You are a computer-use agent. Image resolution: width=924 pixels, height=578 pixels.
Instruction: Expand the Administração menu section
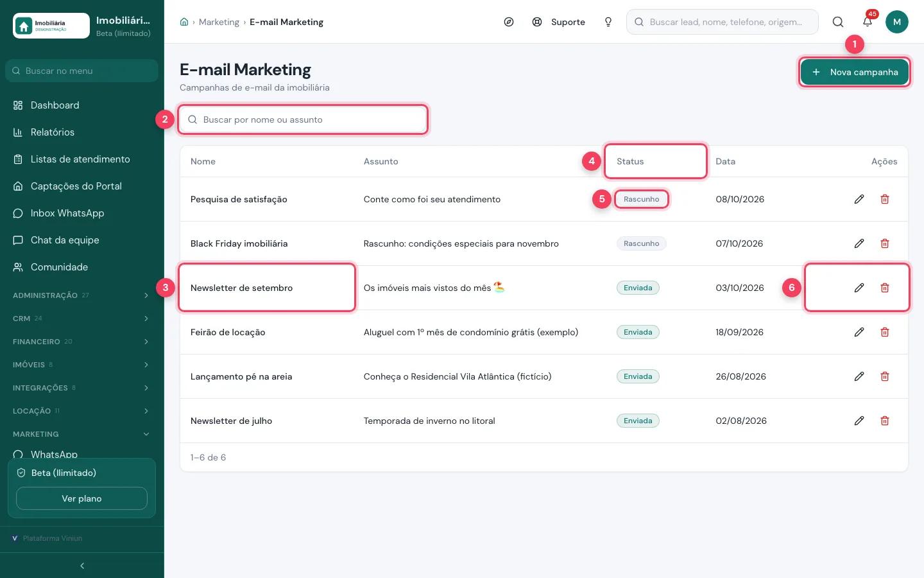[x=82, y=295]
